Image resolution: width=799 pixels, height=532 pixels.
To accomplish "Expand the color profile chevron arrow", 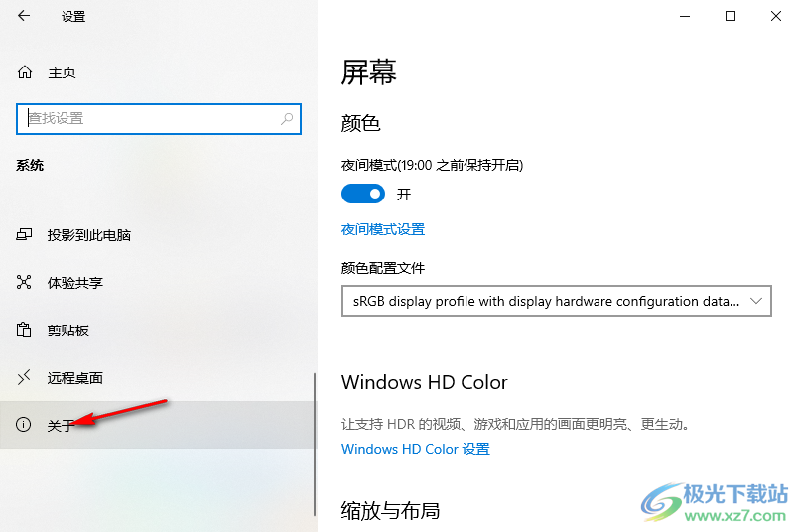I will [x=756, y=301].
